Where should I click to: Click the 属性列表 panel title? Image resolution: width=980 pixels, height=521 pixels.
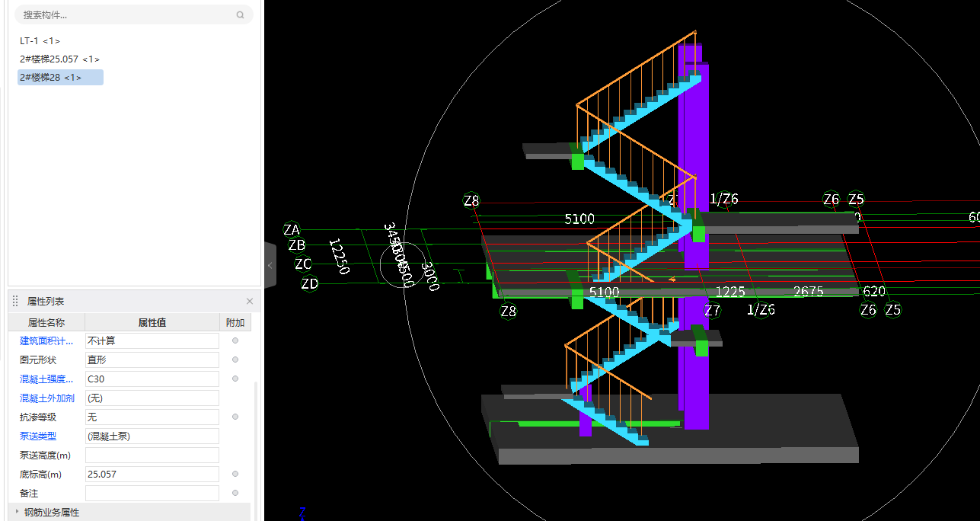tap(46, 302)
